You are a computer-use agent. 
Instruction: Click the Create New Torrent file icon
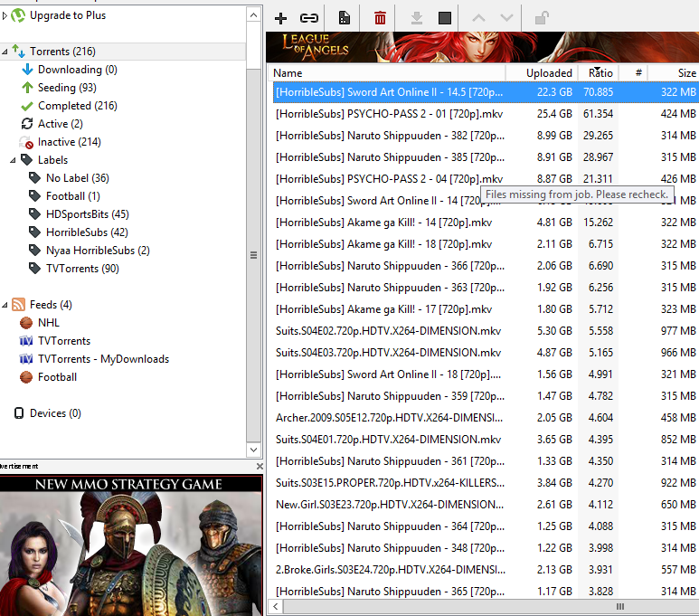point(345,18)
